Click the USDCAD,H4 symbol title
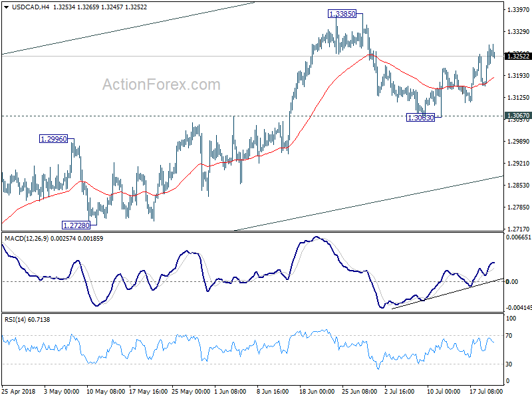The height and width of the screenshot is (399, 532). click(x=31, y=7)
